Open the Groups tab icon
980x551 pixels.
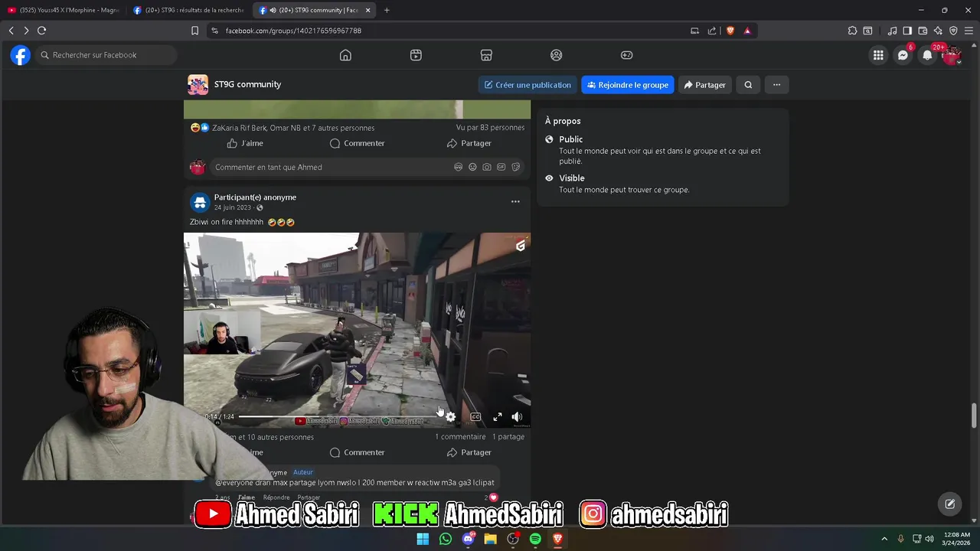pos(557,55)
